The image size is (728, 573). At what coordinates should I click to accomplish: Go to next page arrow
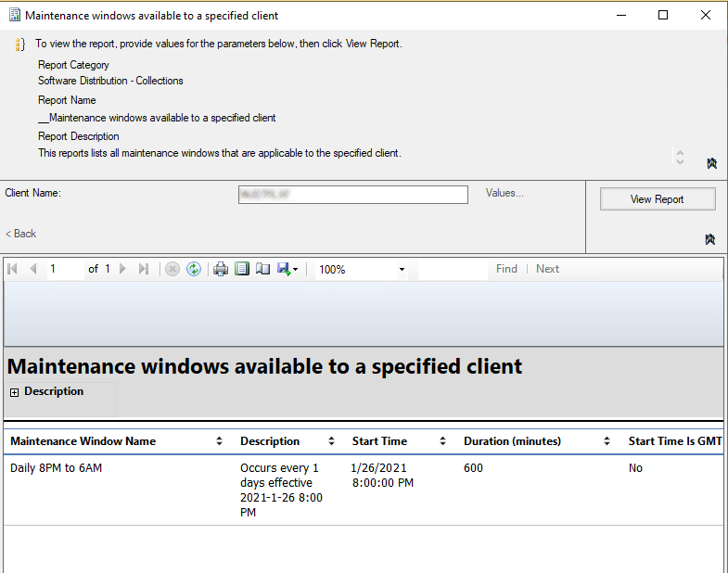(122, 269)
